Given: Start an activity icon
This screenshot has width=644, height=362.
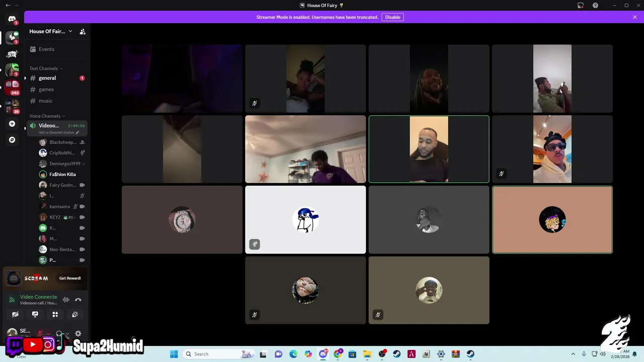Looking at the screenshot, I should [x=55, y=314].
